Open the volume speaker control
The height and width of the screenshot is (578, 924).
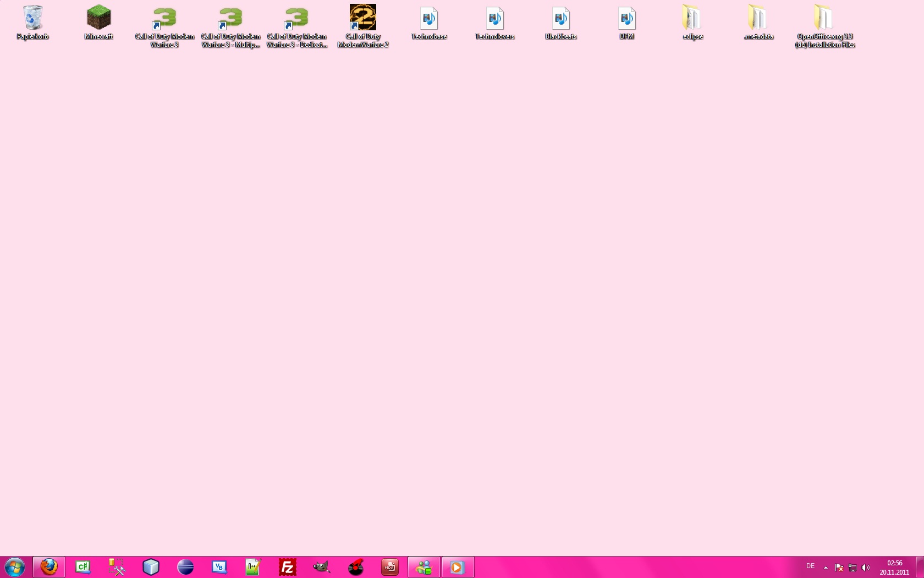pyautogui.click(x=866, y=567)
